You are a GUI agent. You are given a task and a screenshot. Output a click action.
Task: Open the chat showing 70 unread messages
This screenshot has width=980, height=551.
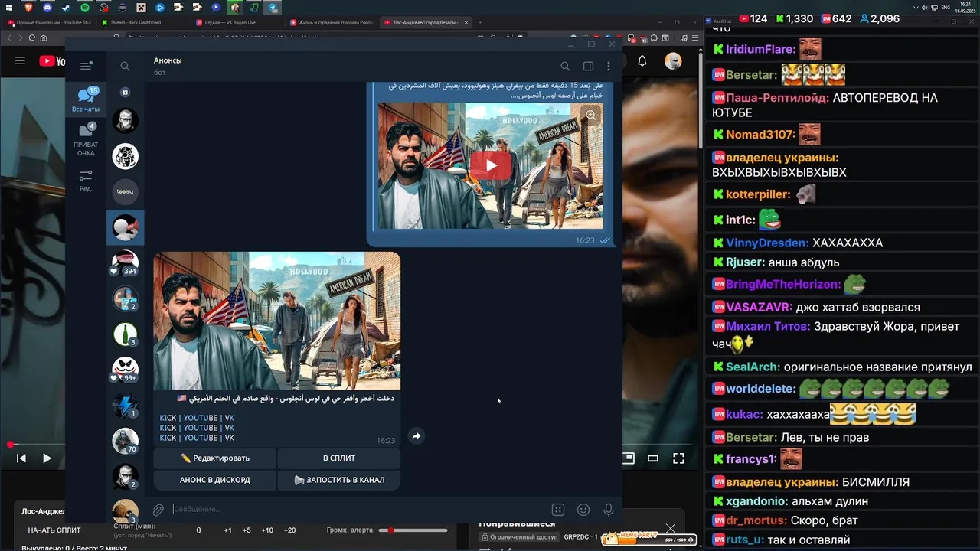click(125, 442)
